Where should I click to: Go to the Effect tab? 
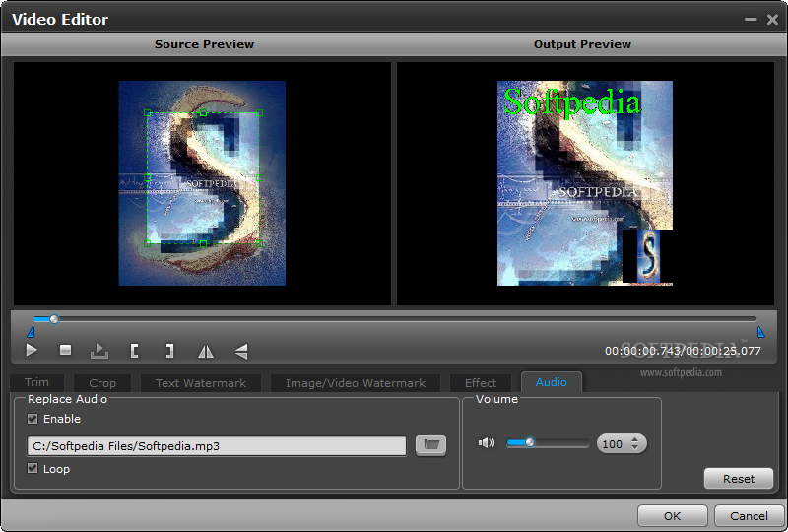481,383
